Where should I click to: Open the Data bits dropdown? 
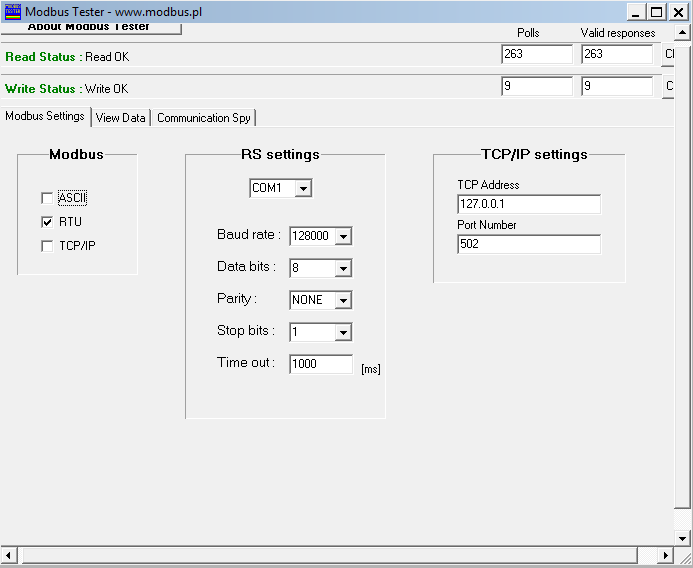pyautogui.click(x=343, y=268)
